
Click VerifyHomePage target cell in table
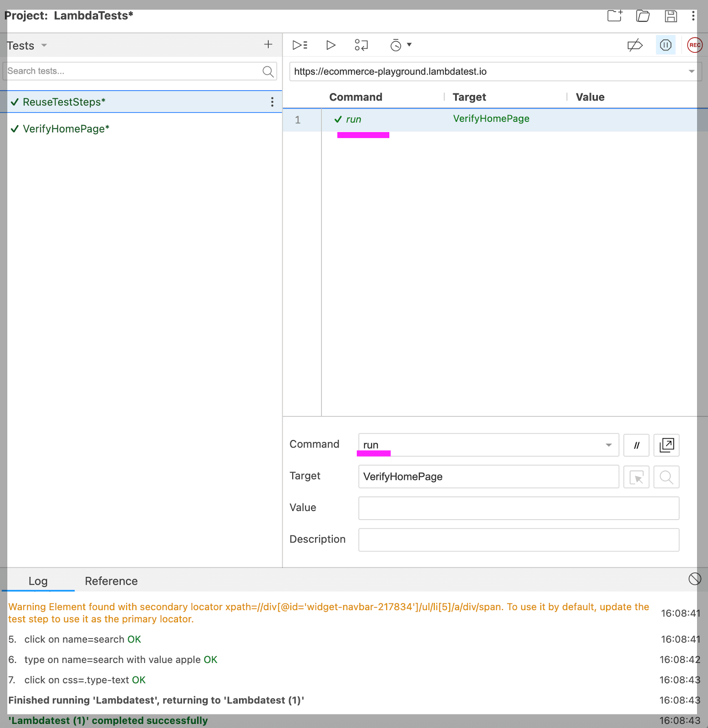pos(491,119)
